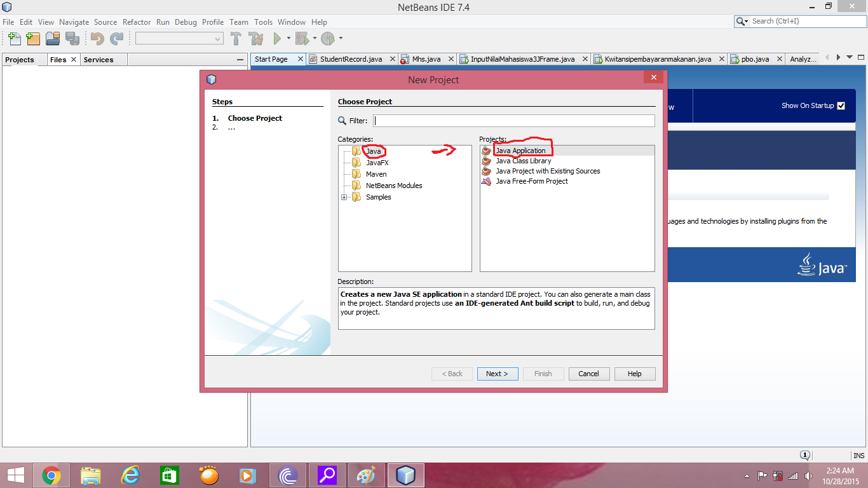868x488 pixels.
Task: Open the Run Project dropdown arrow
Action: 288,39
